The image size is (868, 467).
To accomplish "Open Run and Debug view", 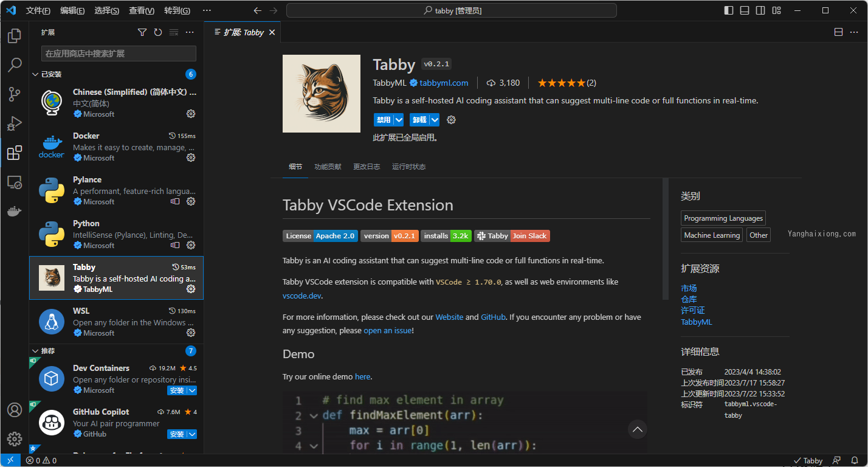I will (15, 123).
